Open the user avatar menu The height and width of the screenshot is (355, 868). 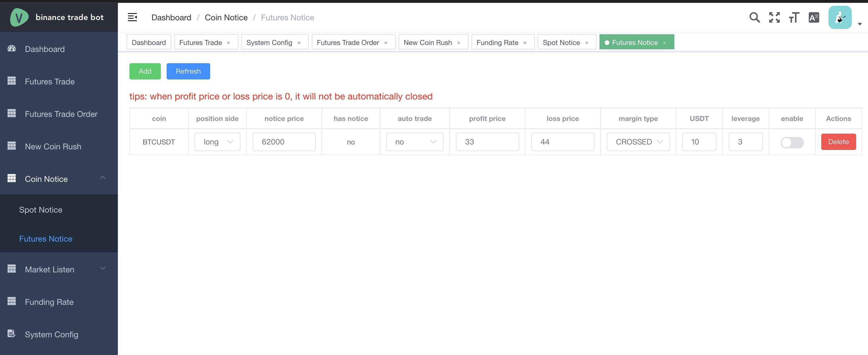(x=839, y=17)
